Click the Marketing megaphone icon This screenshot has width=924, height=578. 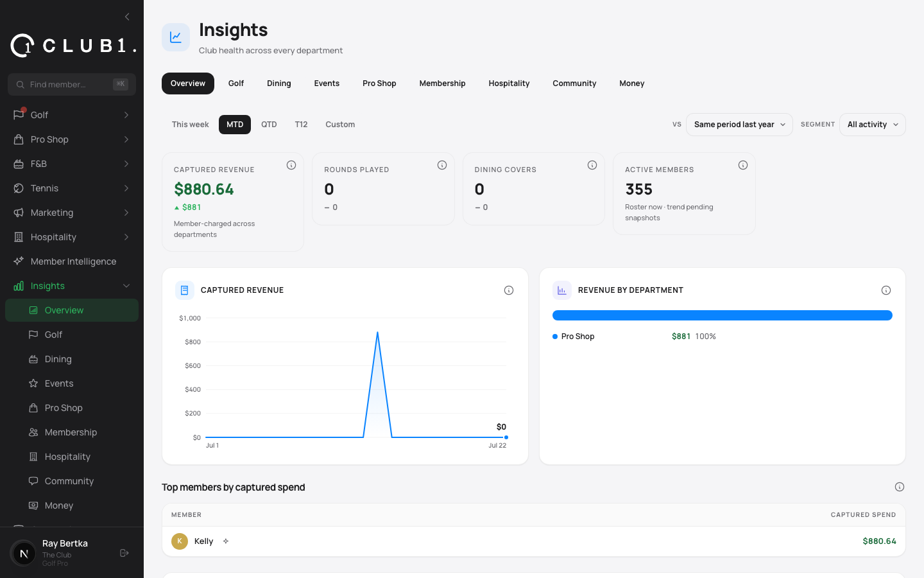coord(19,213)
